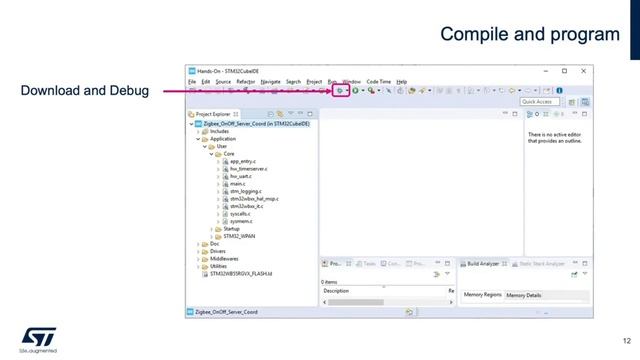
Task: Select the Utilities folder
Action: (x=218, y=267)
